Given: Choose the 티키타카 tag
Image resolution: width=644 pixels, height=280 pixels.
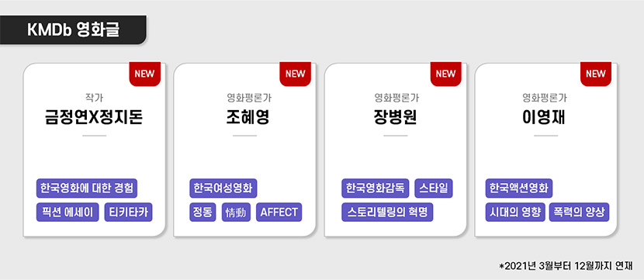Looking at the screenshot, I should pos(128,212).
